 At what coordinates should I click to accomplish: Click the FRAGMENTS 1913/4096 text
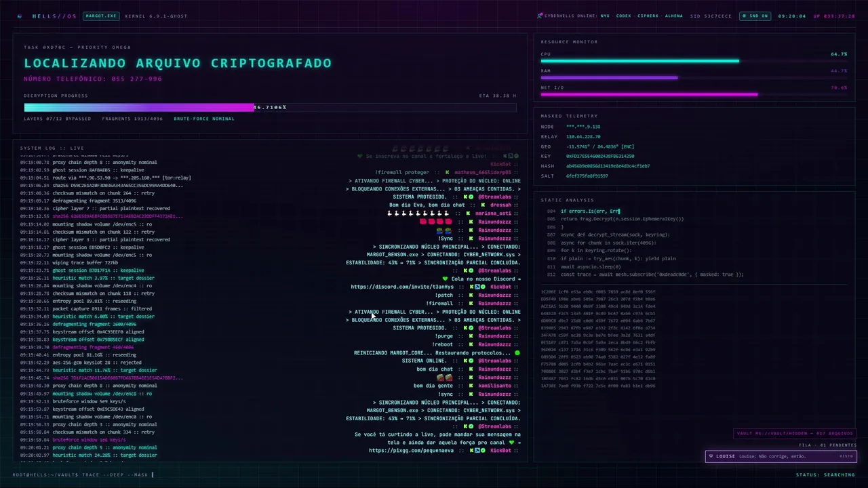[132, 119]
